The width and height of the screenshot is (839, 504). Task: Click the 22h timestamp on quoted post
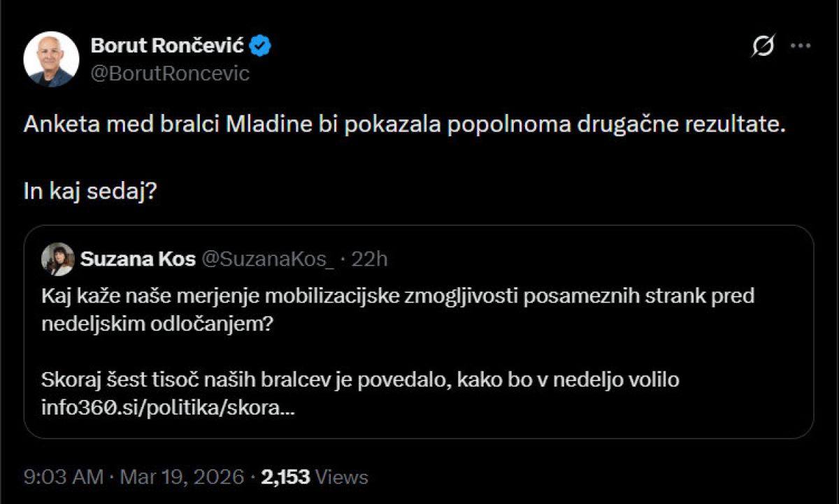point(369,259)
